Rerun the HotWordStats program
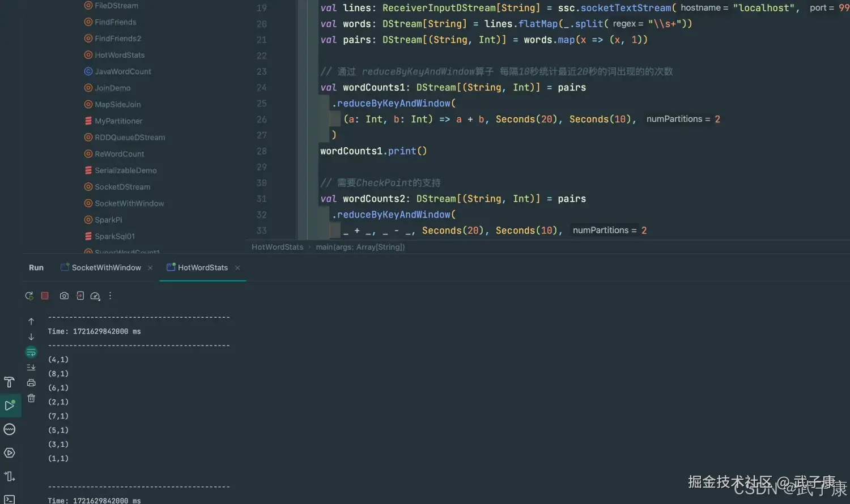 click(x=29, y=296)
